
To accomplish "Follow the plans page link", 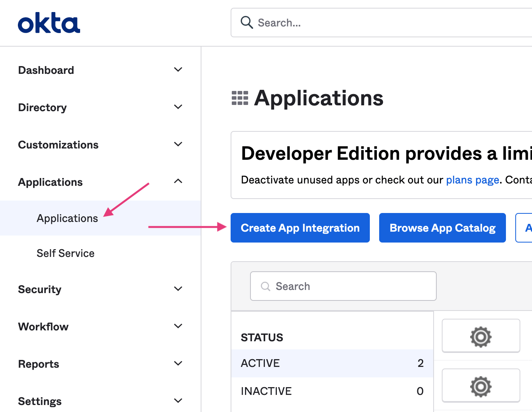I will 472,180.
